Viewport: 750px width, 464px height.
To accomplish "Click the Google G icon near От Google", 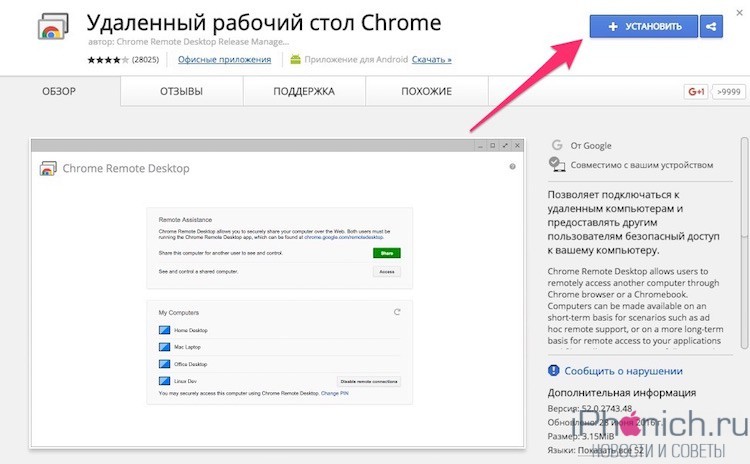I will pos(556,145).
